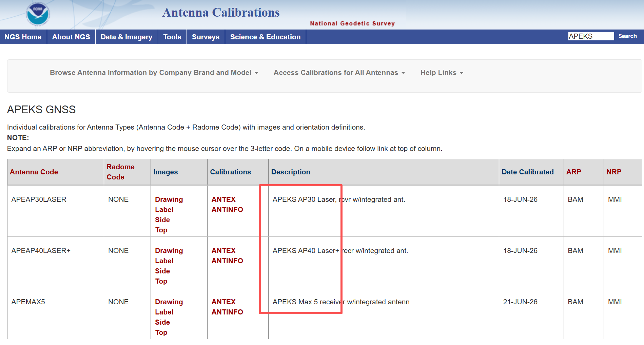Click the BAM ARP code for APEAP30LASER

(575, 199)
